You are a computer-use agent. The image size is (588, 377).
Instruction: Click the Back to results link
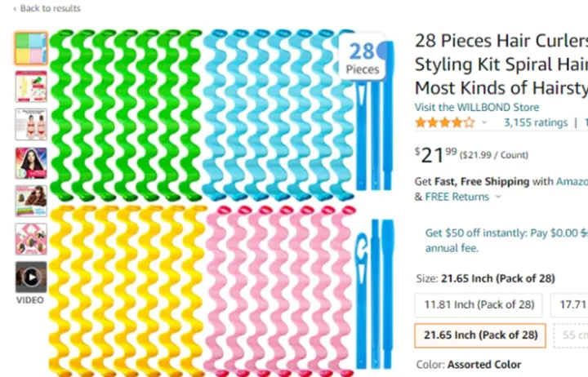pos(49,8)
